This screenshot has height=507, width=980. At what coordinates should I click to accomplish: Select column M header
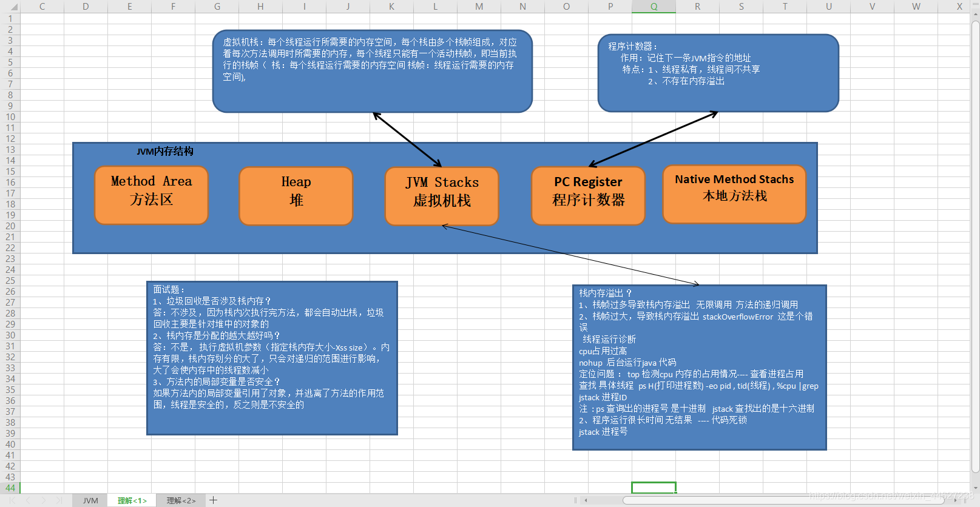point(479,6)
